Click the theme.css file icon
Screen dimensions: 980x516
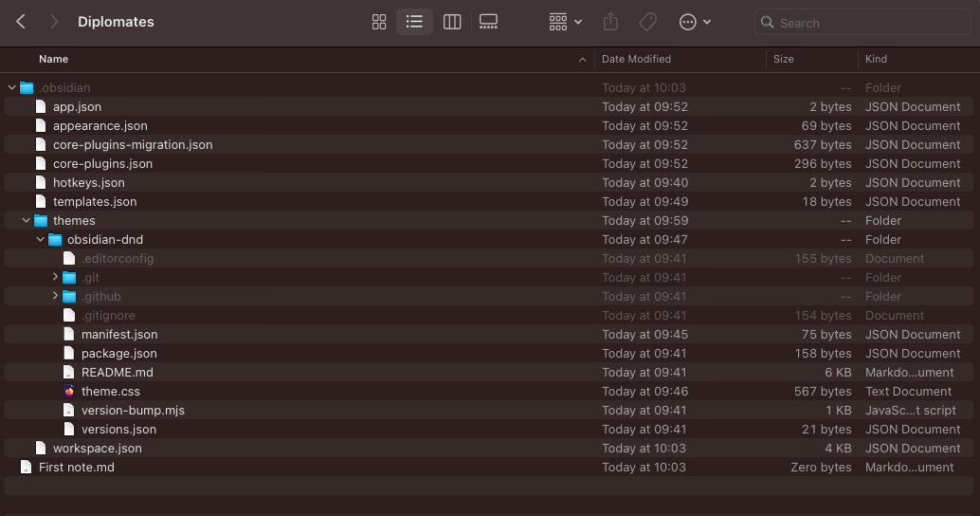[x=69, y=391]
